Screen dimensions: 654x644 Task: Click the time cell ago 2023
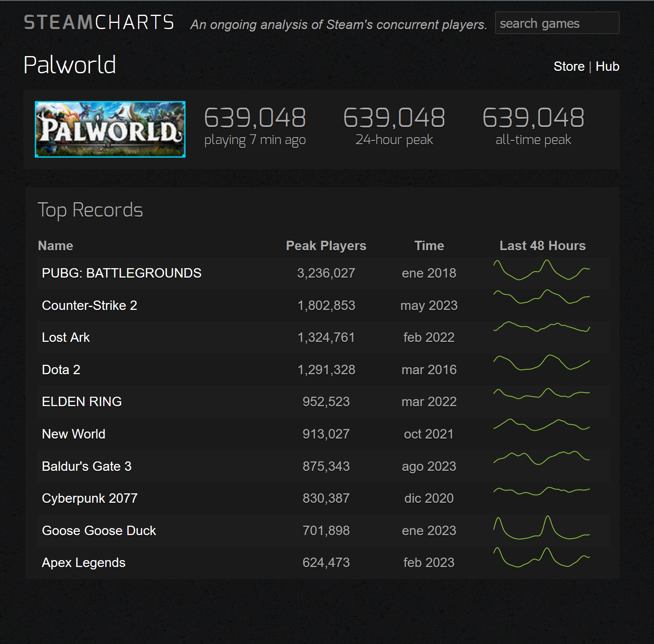coord(429,467)
